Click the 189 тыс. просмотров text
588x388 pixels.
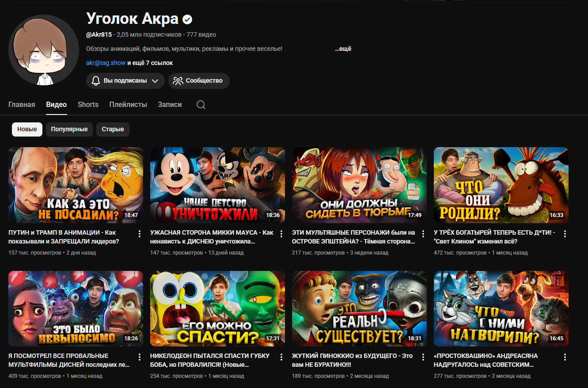[x=319, y=376]
